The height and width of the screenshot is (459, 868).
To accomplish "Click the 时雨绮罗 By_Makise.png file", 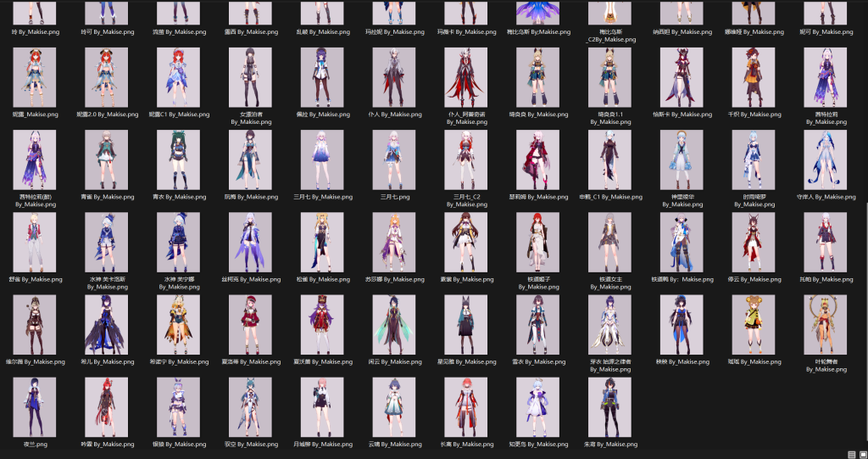I will click(x=753, y=159).
